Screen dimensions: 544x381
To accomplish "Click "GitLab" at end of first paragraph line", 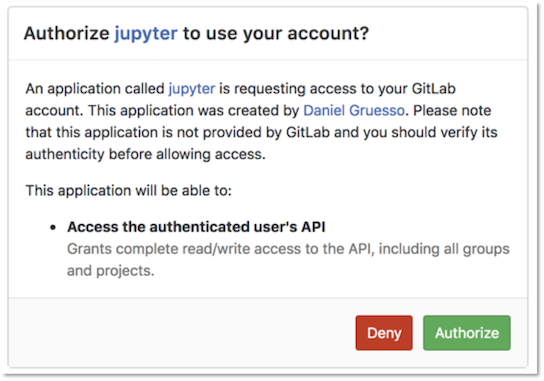I will (x=433, y=89).
